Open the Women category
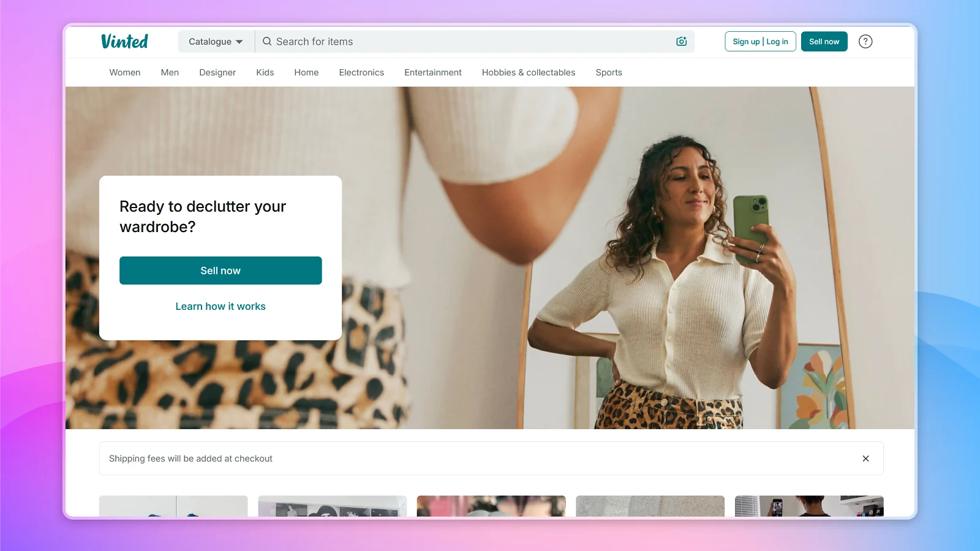The image size is (980, 551). [x=125, y=72]
